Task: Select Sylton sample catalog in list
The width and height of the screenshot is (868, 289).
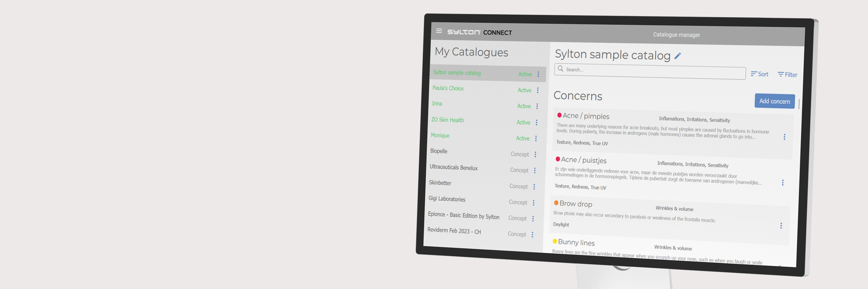Action: point(488,73)
